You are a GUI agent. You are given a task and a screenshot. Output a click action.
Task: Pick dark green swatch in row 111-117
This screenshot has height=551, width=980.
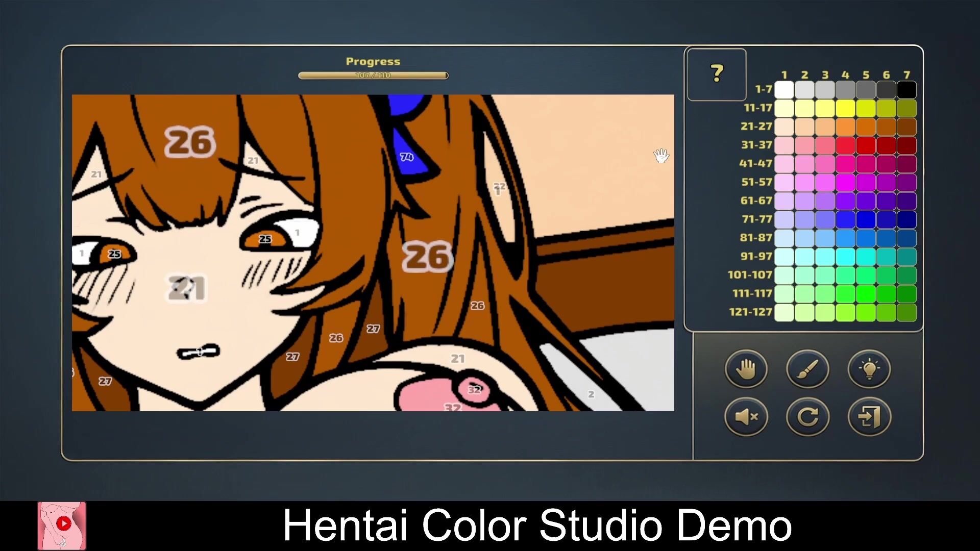pos(906,294)
